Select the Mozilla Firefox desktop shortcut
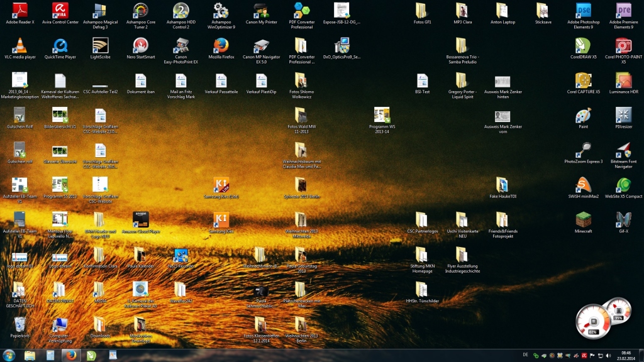The width and height of the screenshot is (644, 362). pos(221,45)
